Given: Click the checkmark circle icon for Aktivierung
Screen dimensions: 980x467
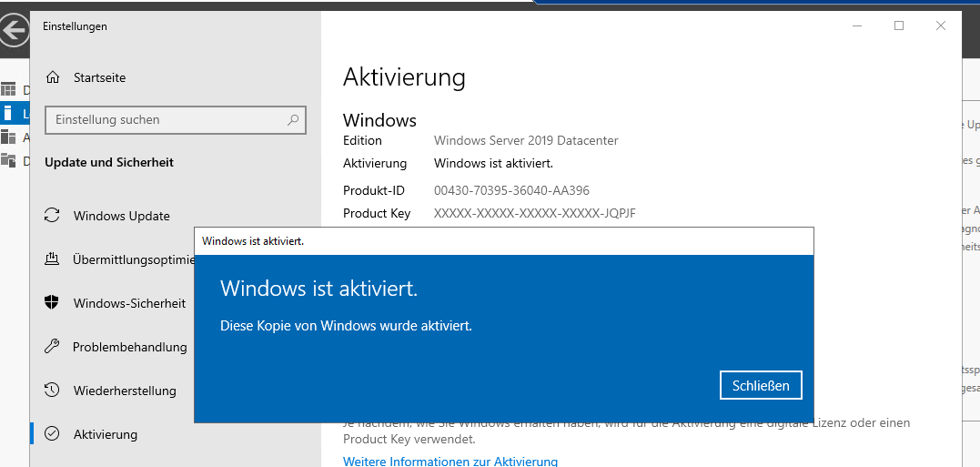Looking at the screenshot, I should point(52,433).
